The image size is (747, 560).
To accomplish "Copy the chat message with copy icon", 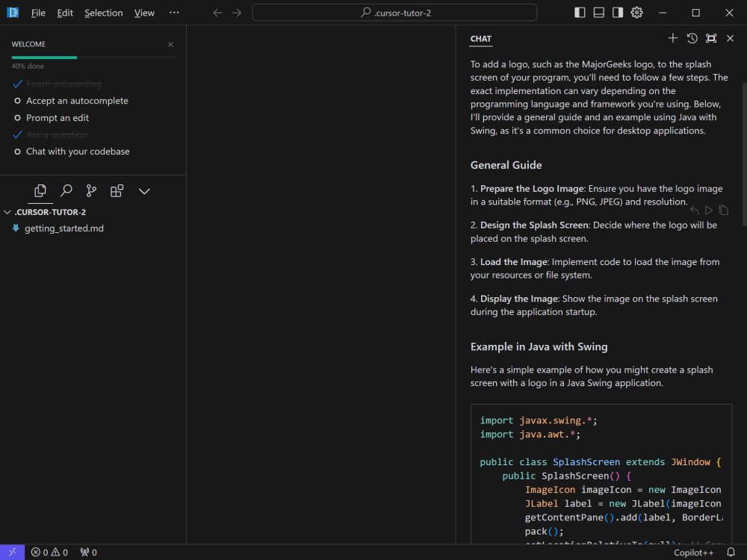I will click(x=723, y=211).
